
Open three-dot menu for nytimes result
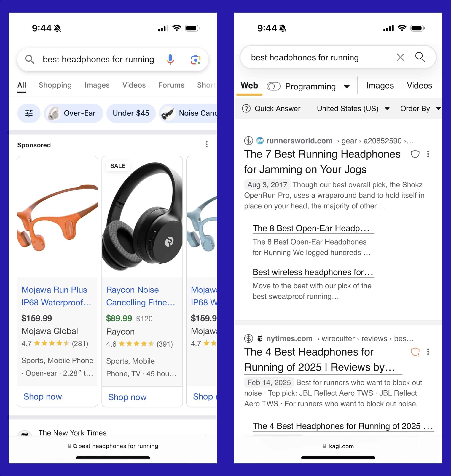(x=428, y=352)
